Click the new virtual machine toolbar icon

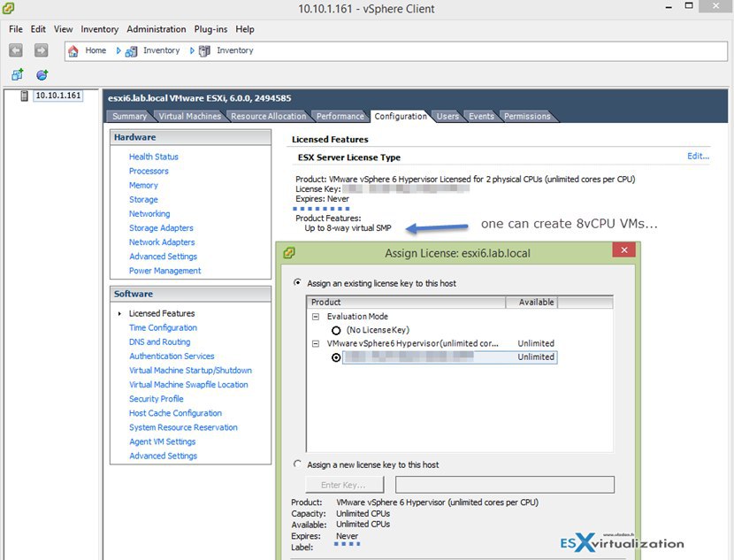[18, 74]
